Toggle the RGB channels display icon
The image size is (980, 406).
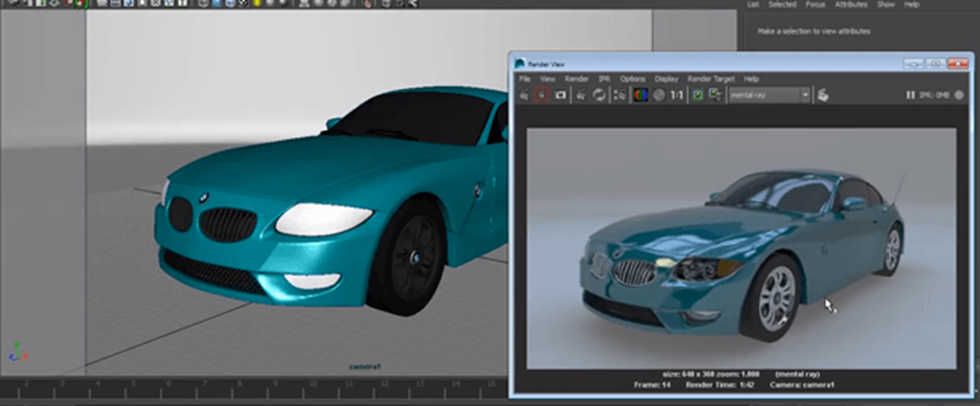point(641,95)
